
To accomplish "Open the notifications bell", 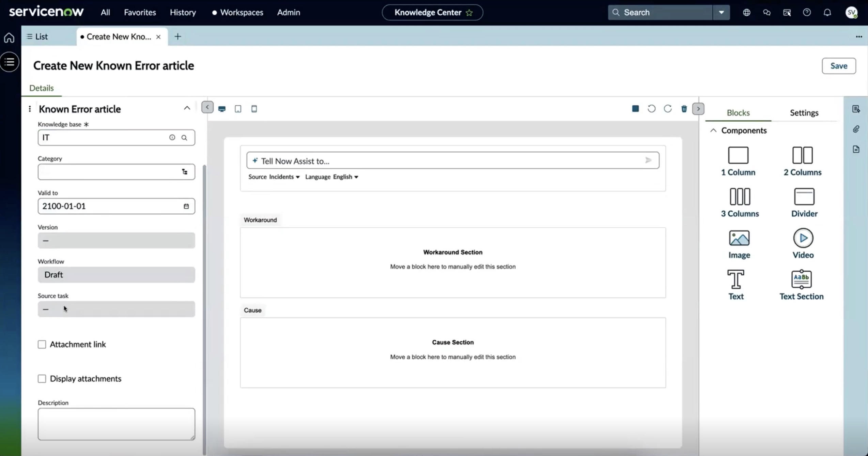I will click(x=827, y=12).
